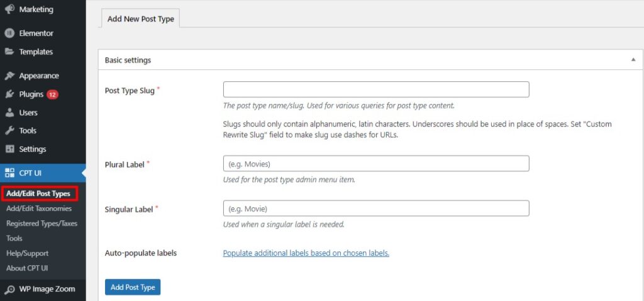The height and width of the screenshot is (301, 644).
Task: Open the CPT UI menu item
Action: pos(30,173)
